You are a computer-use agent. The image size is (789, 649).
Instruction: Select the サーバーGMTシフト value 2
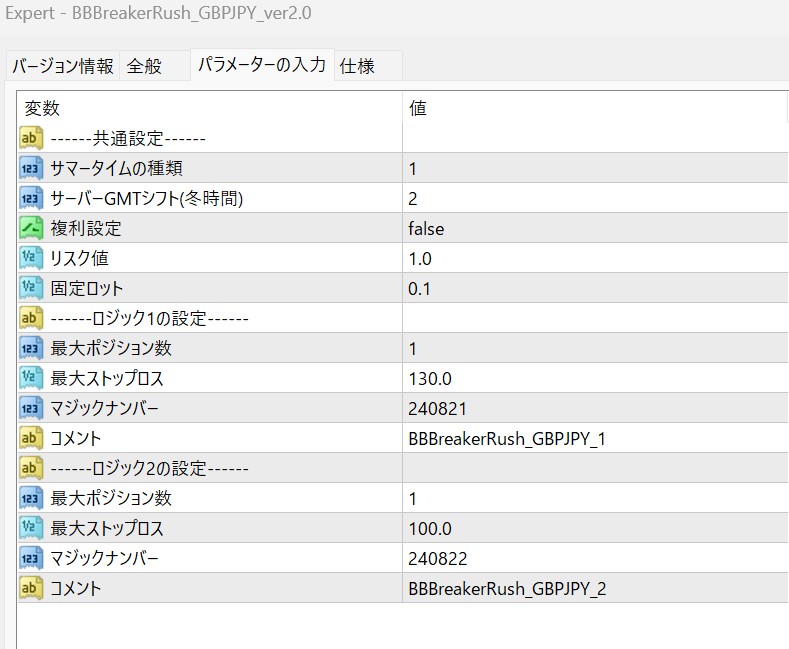(x=595, y=198)
